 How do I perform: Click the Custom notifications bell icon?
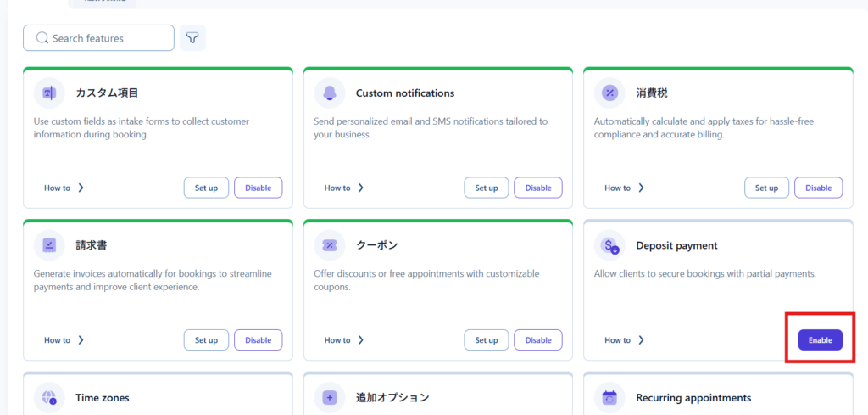[x=329, y=93]
